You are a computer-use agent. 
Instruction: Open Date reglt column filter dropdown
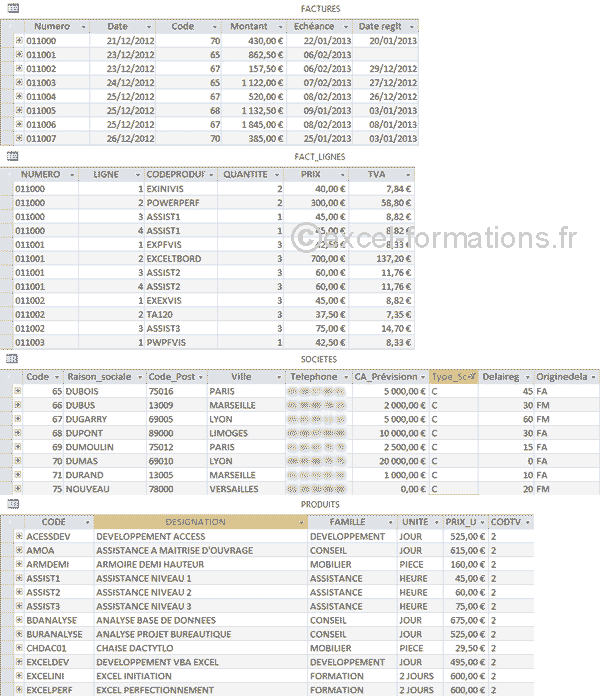pyautogui.click(x=411, y=27)
